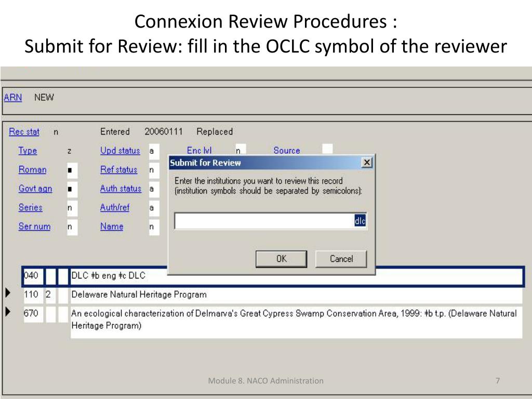Click the Type value 'z'

coord(70,151)
